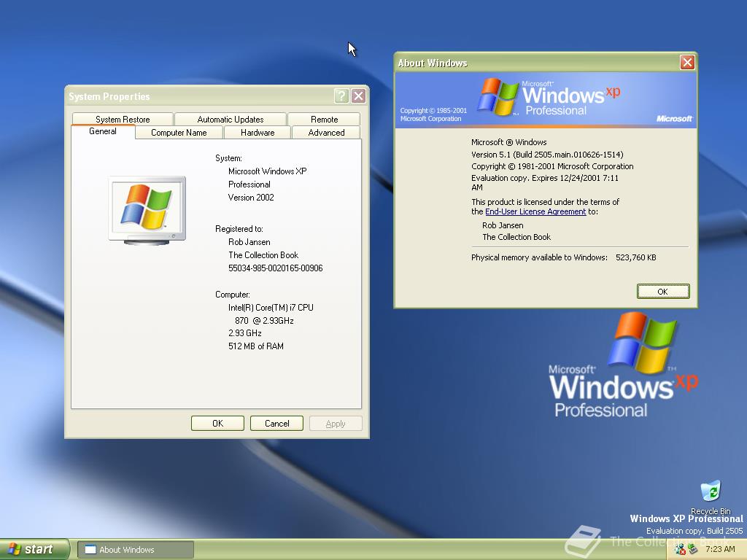Click OK in the About Windows dialog
The image size is (747, 560).
[x=662, y=292]
